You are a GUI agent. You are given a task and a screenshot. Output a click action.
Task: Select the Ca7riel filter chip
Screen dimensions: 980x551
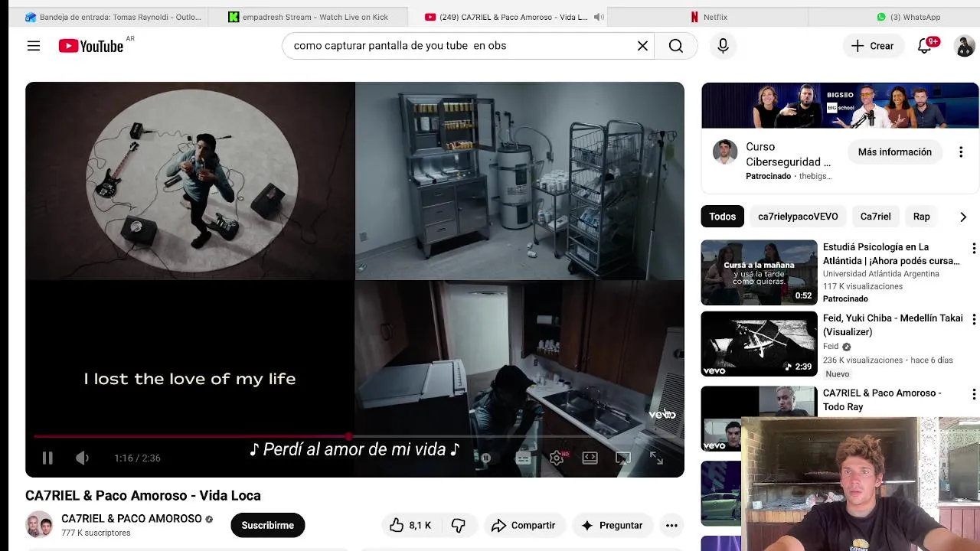pos(875,217)
